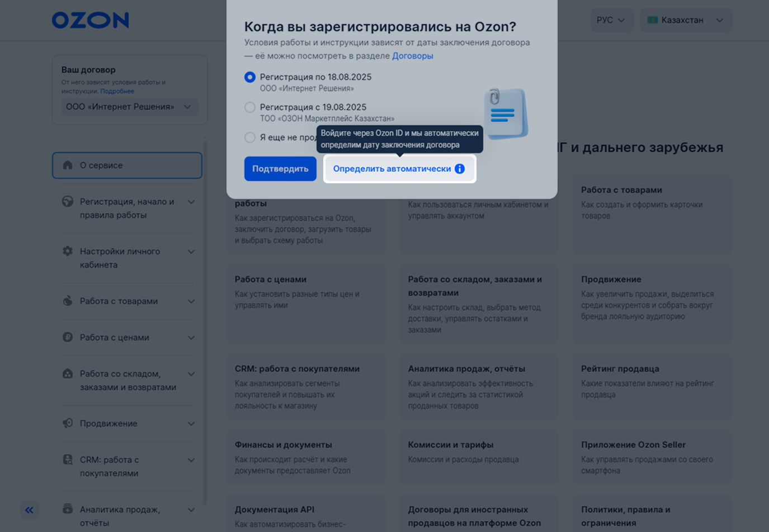Image resolution: width=769 pixels, height=532 pixels.
Task: Click the document clip illustration in dialog
Action: tap(506, 113)
